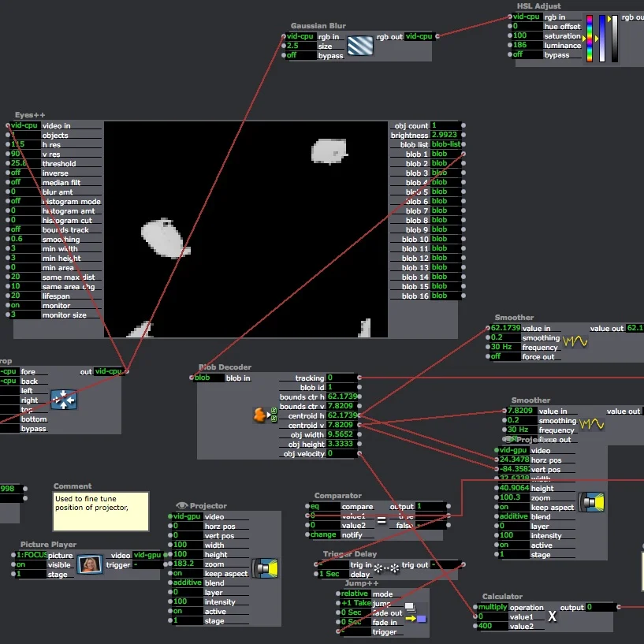The width and height of the screenshot is (644, 644).
Task: Click the Eyes++ lifespan value 20
Action: [25, 296]
